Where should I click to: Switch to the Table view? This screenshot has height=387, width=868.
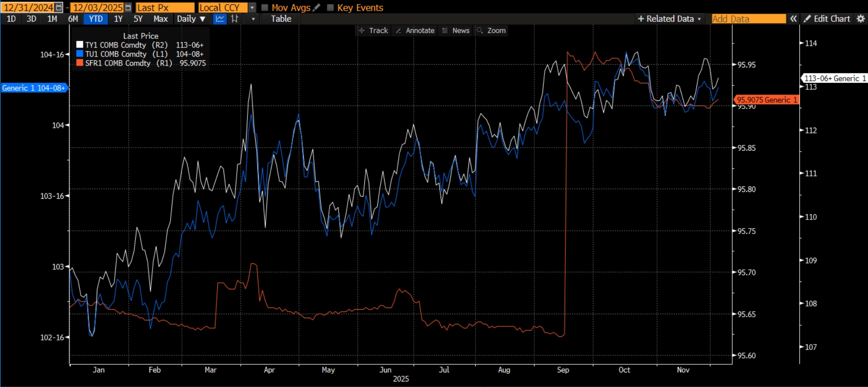(281, 19)
